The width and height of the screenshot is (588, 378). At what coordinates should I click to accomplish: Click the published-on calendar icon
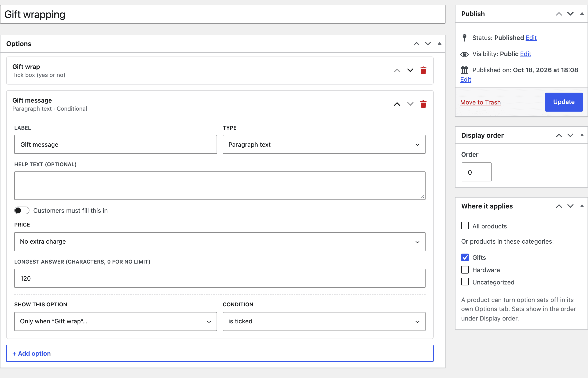point(464,70)
